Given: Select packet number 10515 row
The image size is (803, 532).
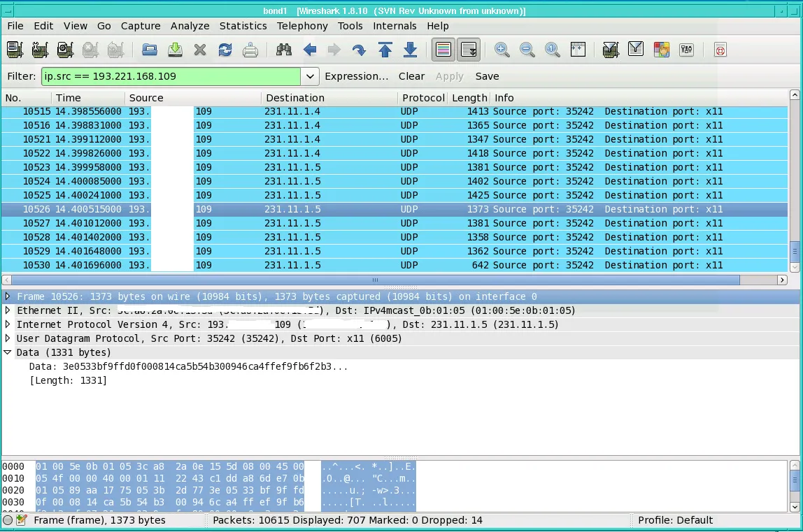Looking at the screenshot, I should [395, 111].
